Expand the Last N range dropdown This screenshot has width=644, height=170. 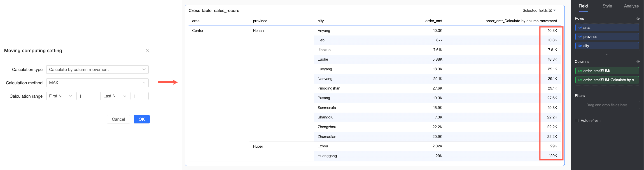pos(115,96)
